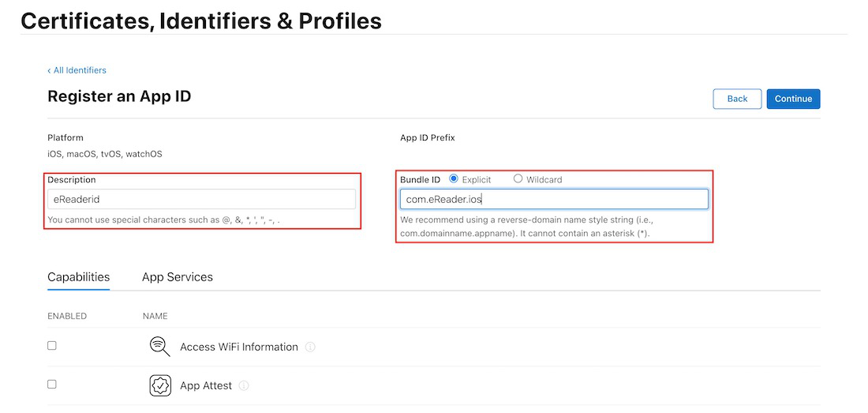This screenshot has height=413, width=868.
Task: Click the ENABLED column header
Action: (67, 316)
